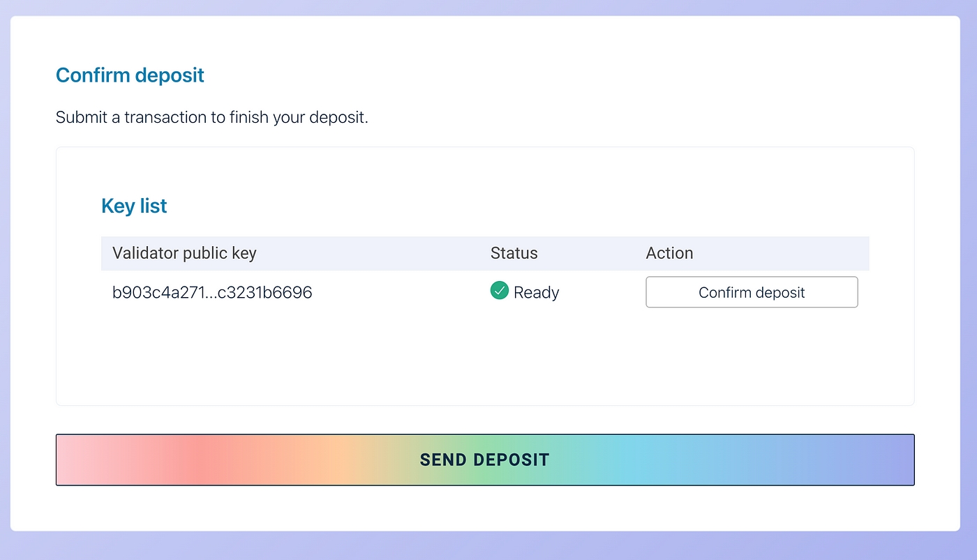Click the green checkmark status icon
The image size is (977, 560).
click(x=500, y=291)
